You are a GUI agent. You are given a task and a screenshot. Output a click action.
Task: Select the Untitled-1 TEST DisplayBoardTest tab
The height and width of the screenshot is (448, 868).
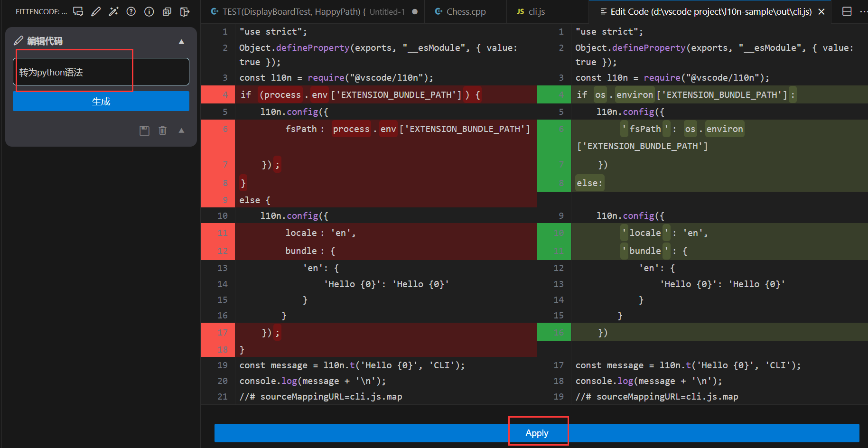click(x=308, y=11)
